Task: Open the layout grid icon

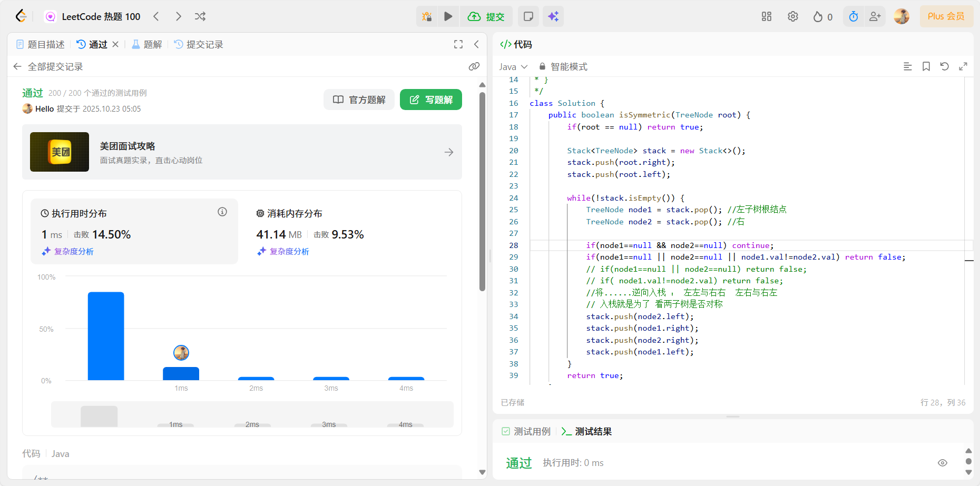Action: click(x=767, y=16)
